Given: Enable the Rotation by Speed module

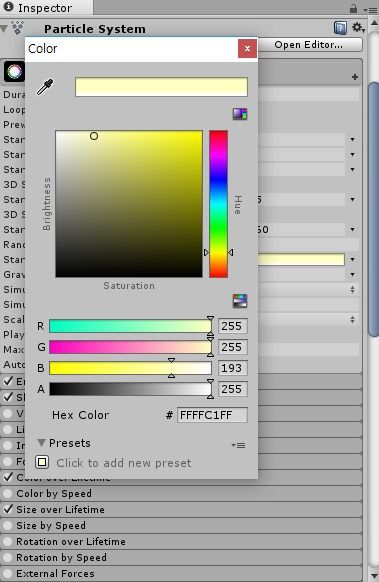Looking at the screenshot, I should point(7,557).
